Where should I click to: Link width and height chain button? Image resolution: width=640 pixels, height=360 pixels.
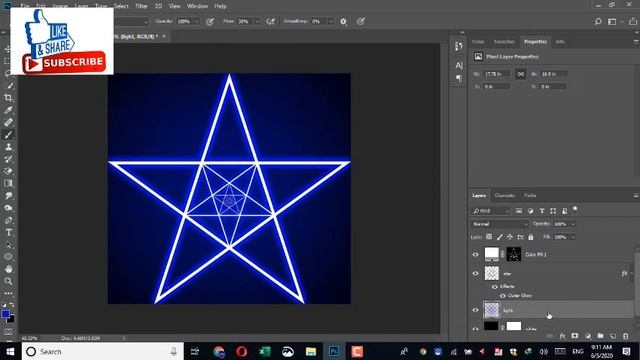coord(520,74)
